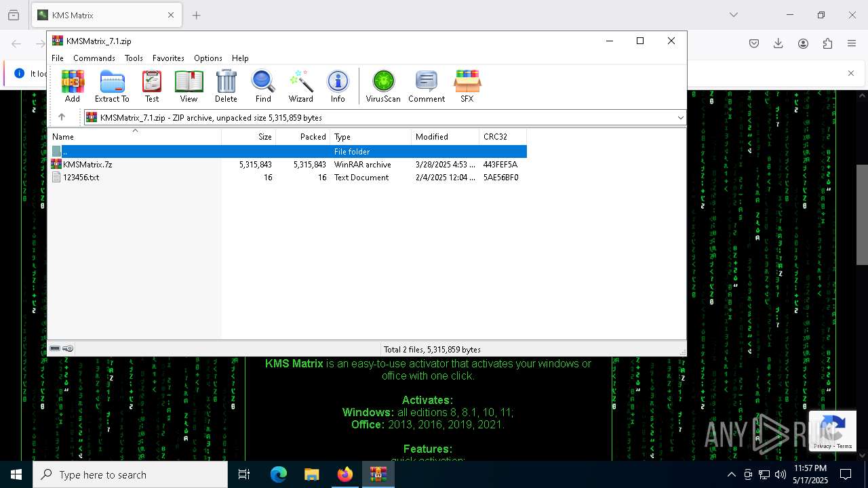868x488 pixels.
Task: Open the Options menu
Action: (208, 58)
